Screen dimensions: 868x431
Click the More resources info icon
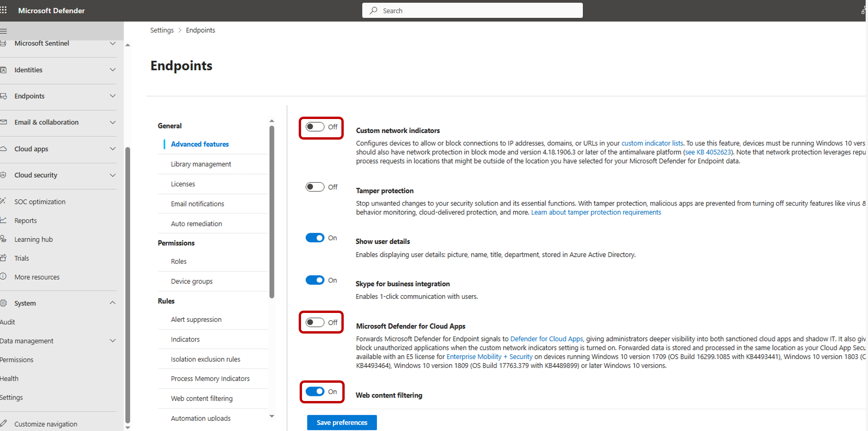click(3, 276)
